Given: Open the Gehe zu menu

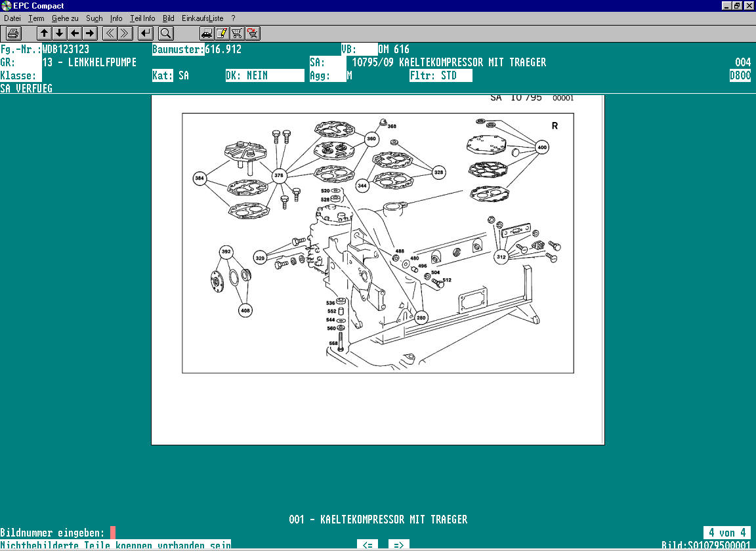Looking at the screenshot, I should click(x=65, y=18).
